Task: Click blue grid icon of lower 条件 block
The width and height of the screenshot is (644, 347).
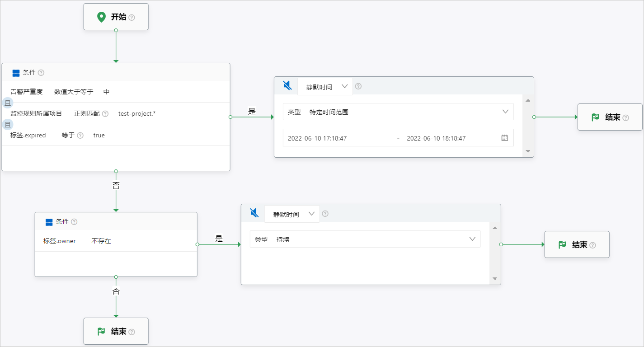Action: [49, 222]
